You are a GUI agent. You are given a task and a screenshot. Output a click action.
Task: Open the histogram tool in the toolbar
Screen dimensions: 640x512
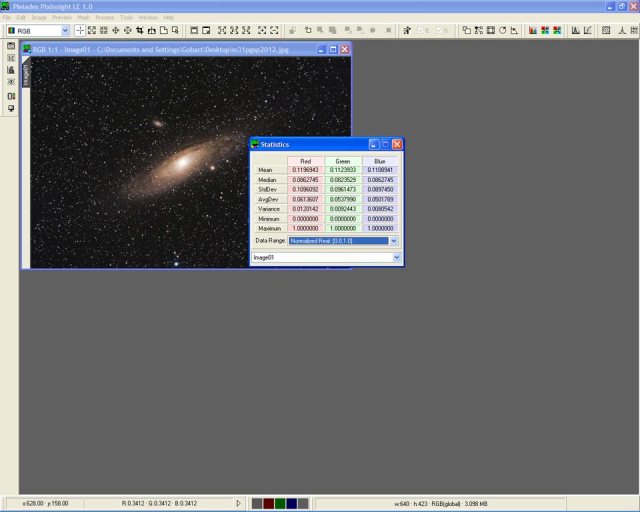coord(576,31)
